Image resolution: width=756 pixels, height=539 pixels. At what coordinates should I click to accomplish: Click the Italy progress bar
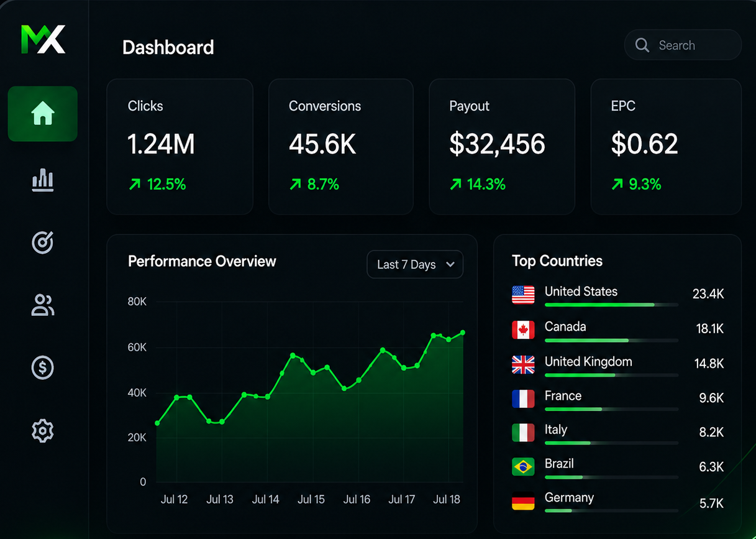(611, 443)
